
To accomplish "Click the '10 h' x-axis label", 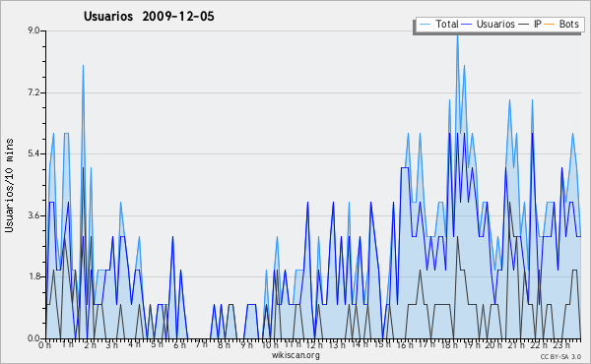I will pos(270,344).
